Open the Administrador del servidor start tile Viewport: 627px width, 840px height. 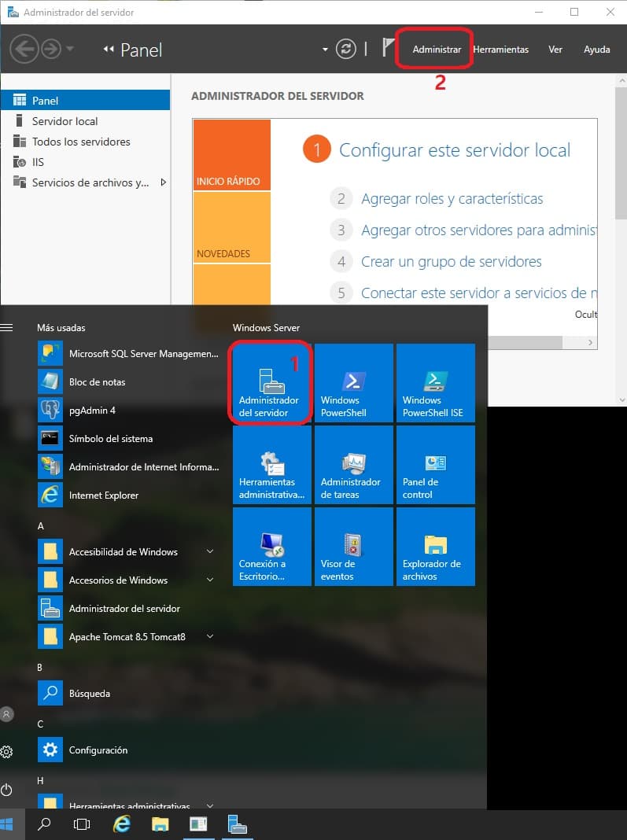click(x=271, y=383)
